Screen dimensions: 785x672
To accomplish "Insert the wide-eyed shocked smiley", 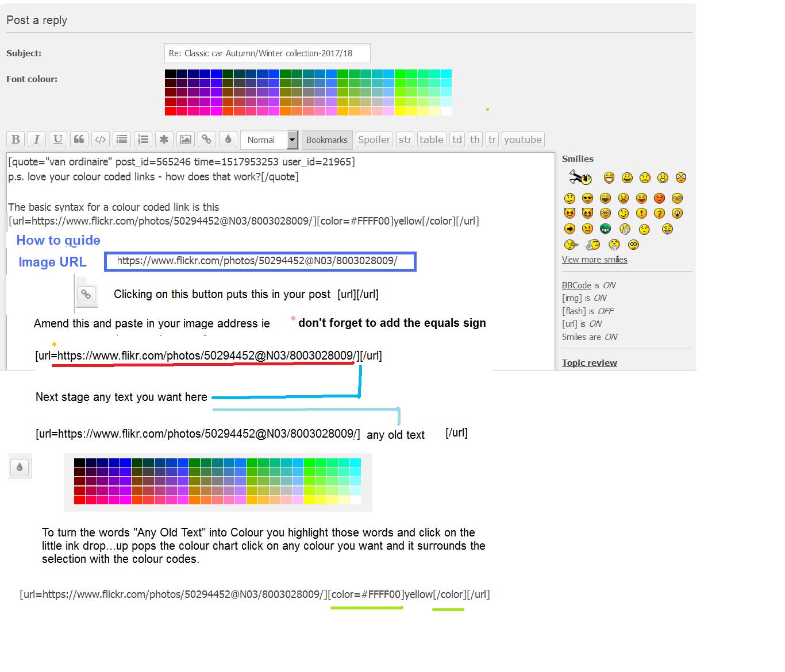I will click(x=681, y=177).
